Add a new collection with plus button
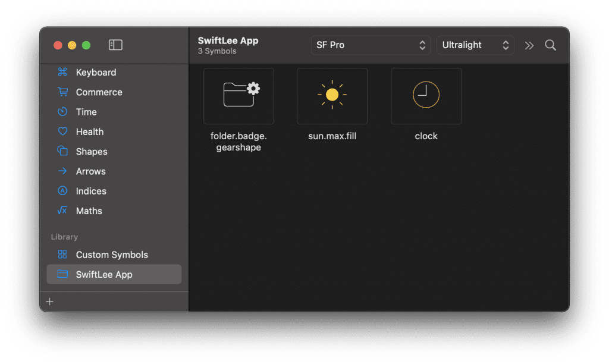Viewport: 609px width, 364px height. pos(50,302)
